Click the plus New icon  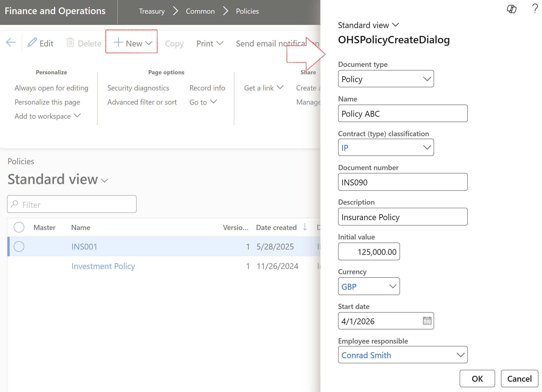click(x=118, y=43)
